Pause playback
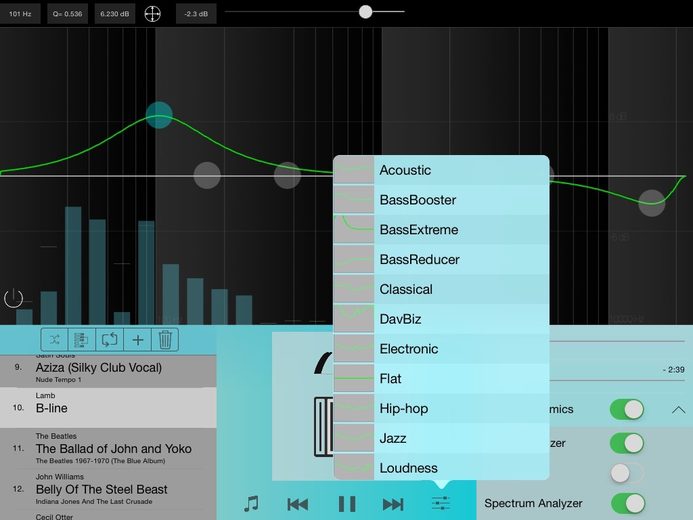Image resolution: width=693 pixels, height=520 pixels. (x=347, y=504)
